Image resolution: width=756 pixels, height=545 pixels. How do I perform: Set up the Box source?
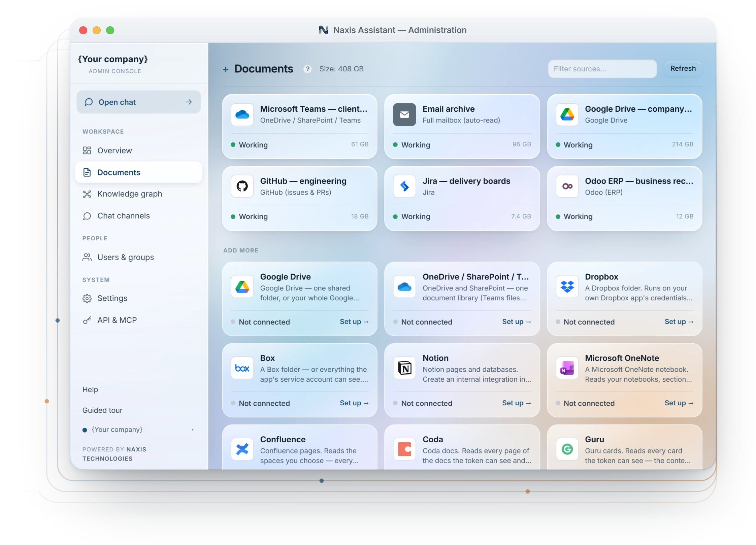tap(354, 403)
